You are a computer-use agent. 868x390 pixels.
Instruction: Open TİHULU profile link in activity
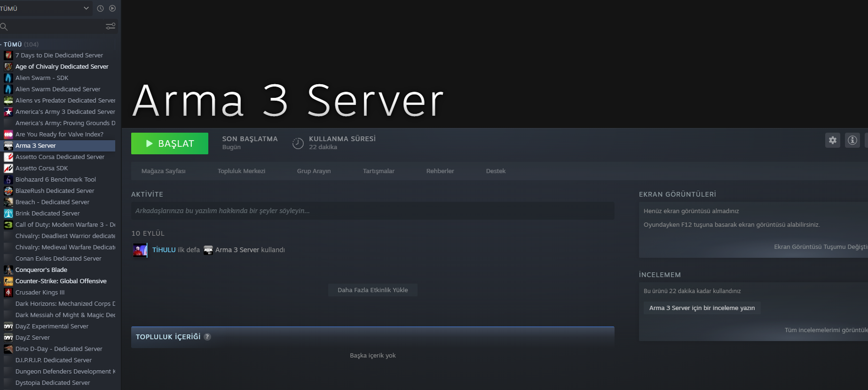tap(164, 250)
